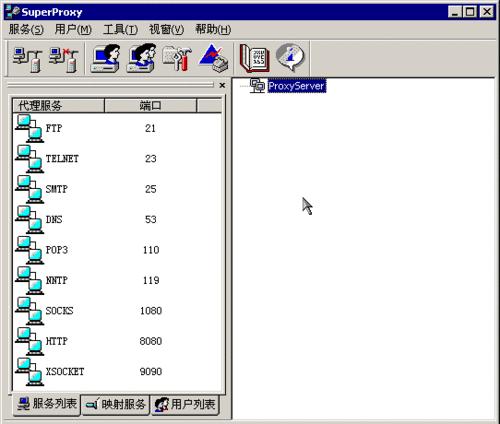Click port value 53
The width and height of the screenshot is (500, 424).
pos(151,219)
